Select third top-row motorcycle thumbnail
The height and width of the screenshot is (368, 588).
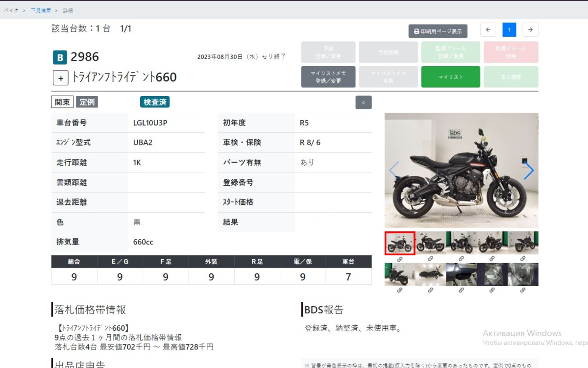(462, 243)
